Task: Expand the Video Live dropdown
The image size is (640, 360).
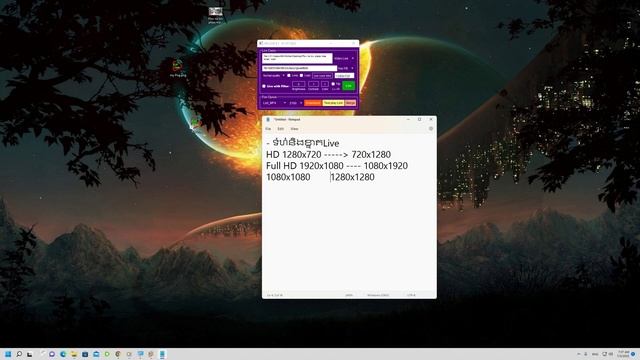Action: (x=344, y=58)
